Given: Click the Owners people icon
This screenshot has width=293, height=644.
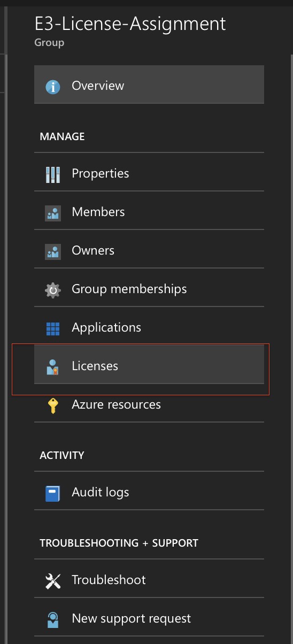Looking at the screenshot, I should tap(52, 251).
